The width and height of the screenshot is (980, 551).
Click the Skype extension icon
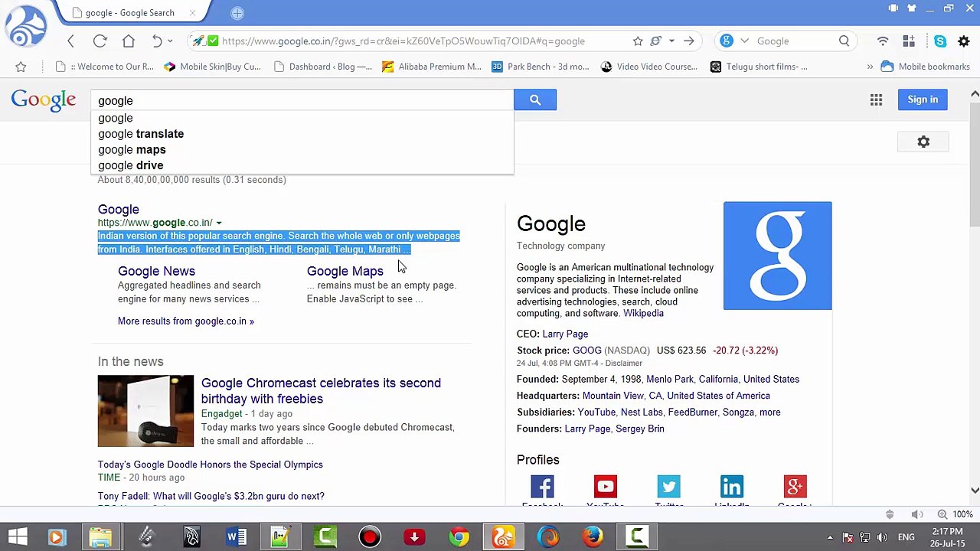tap(940, 41)
